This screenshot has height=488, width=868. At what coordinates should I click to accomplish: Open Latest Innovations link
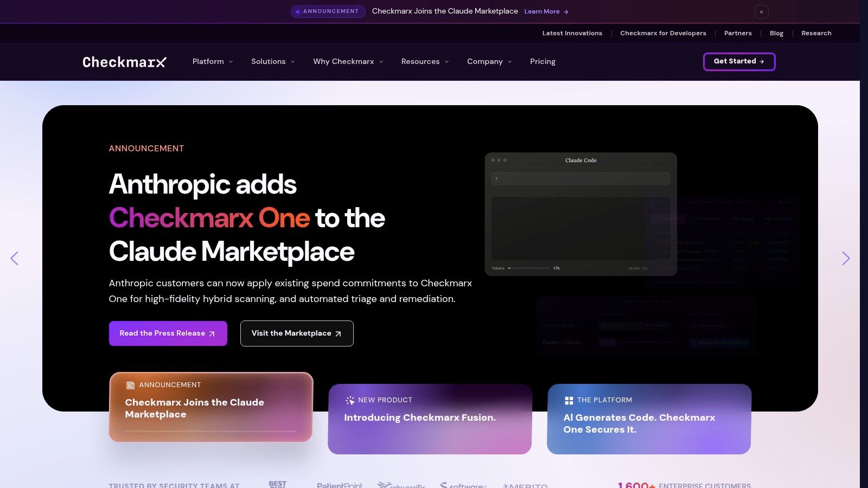click(x=572, y=33)
